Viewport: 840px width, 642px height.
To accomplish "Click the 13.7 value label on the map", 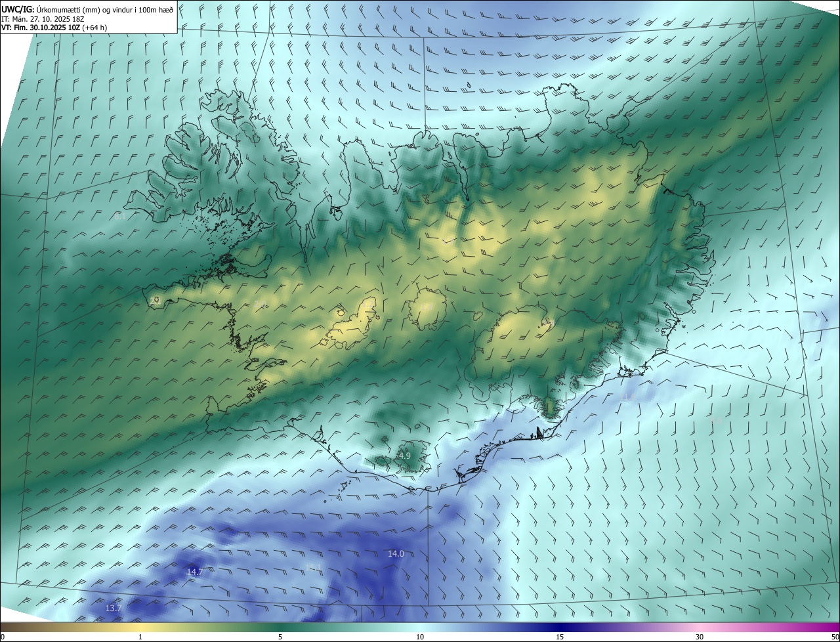I will (x=114, y=609).
